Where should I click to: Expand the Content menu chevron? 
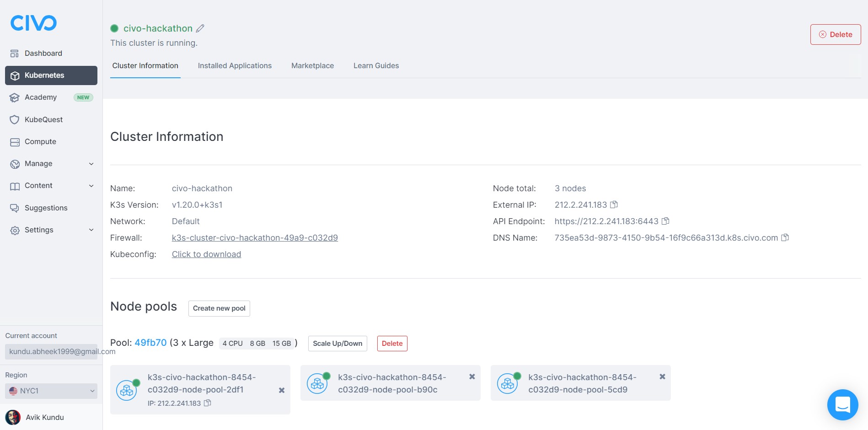[x=91, y=186]
